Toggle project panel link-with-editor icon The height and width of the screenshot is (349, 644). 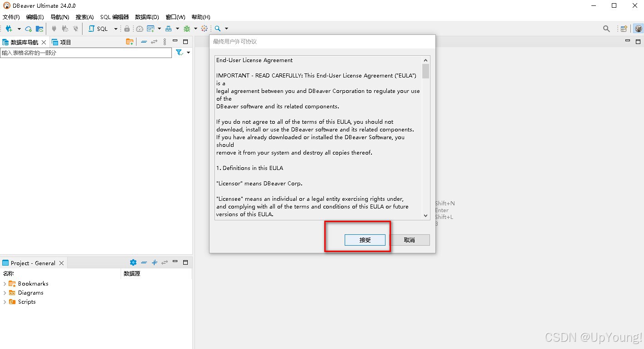coord(165,262)
